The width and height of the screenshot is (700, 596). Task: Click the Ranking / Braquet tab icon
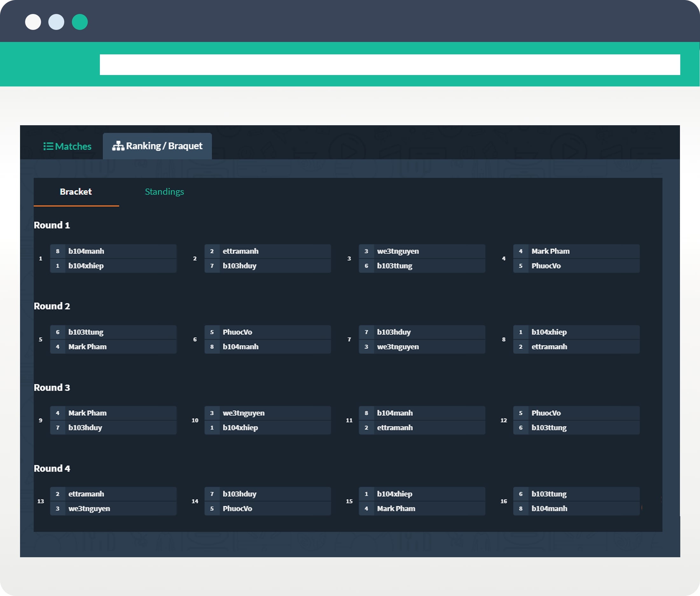click(119, 146)
